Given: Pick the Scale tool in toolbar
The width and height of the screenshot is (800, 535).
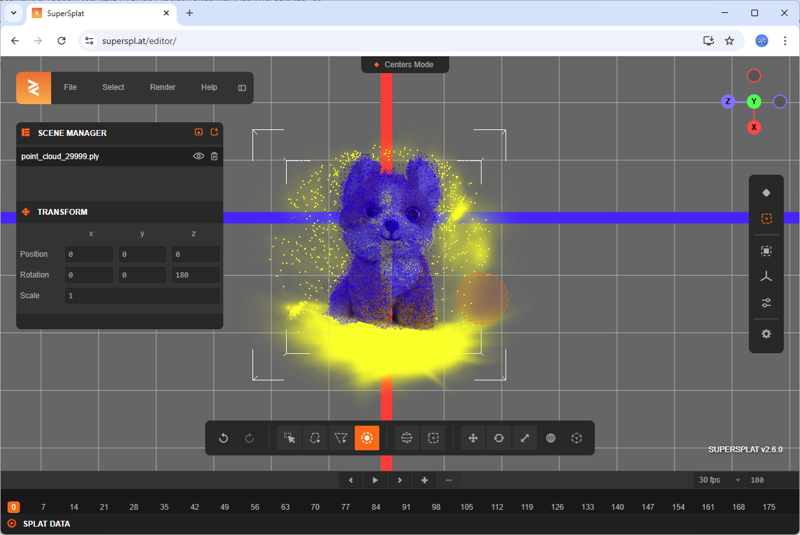Looking at the screenshot, I should click(x=525, y=438).
